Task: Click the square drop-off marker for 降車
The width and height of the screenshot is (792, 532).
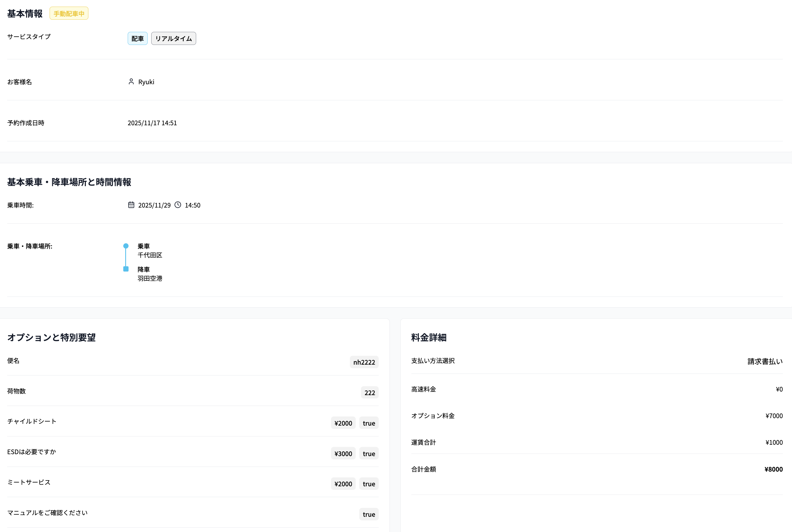Action: coord(126,269)
